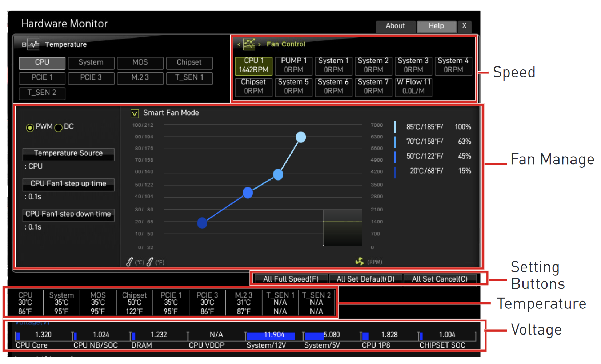This screenshot has width=601, height=364.
Task: Click the CPU 1P8 1.828 voltage bar
Action: pos(389,336)
